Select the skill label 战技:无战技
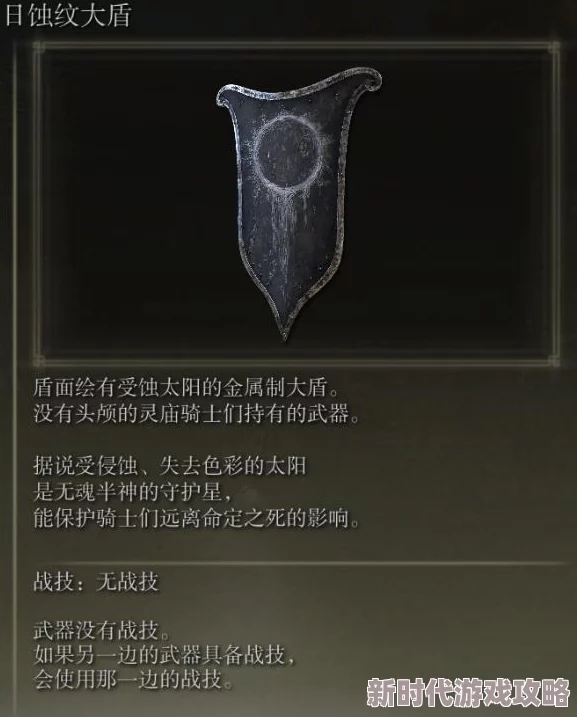Viewport: 577px width, 717px height. click(96, 583)
